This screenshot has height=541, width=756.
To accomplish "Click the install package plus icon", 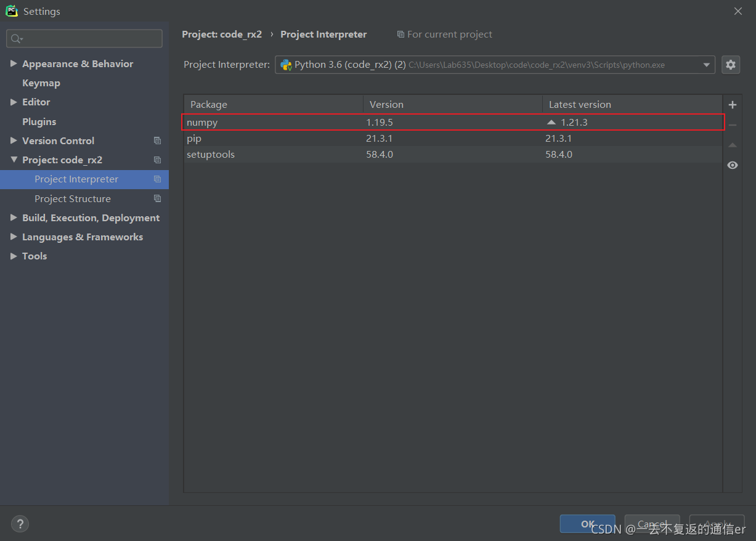I will [x=732, y=105].
